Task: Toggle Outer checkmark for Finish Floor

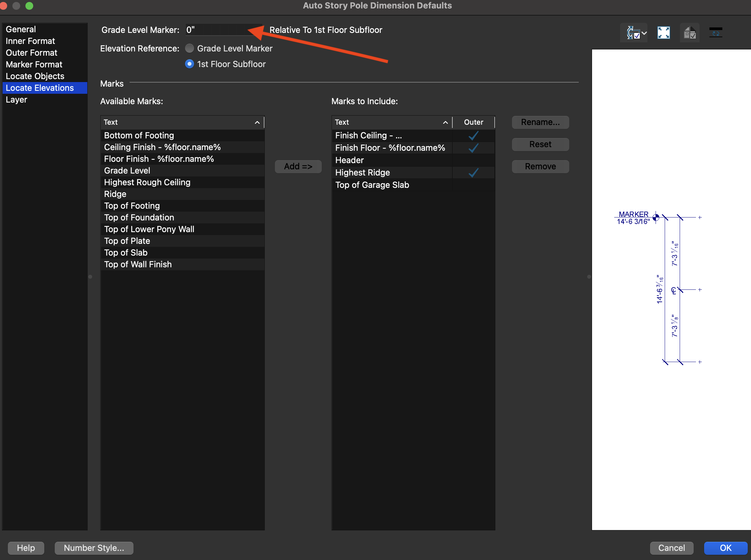Action: [x=473, y=148]
